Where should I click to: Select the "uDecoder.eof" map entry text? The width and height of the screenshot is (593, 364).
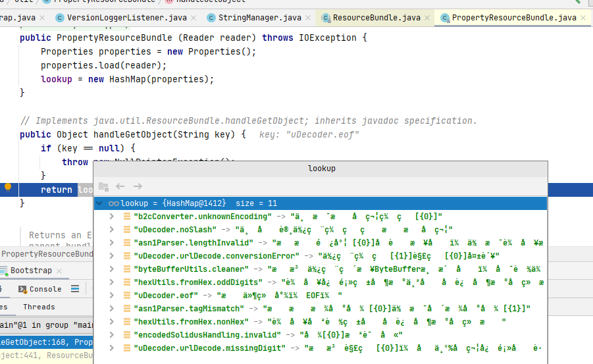point(166,295)
